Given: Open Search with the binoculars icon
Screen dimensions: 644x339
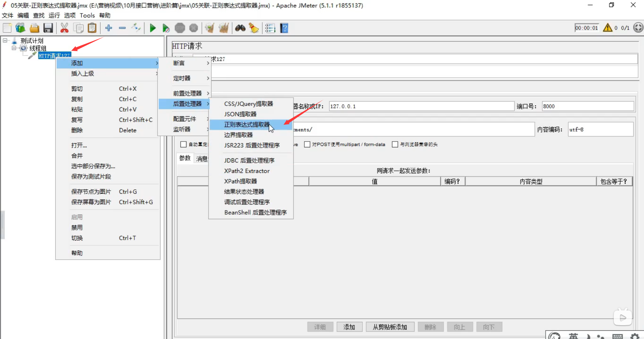Looking at the screenshot, I should [x=240, y=28].
